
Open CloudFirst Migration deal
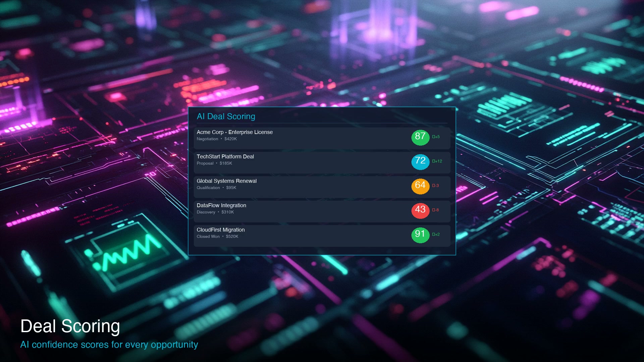click(x=220, y=230)
